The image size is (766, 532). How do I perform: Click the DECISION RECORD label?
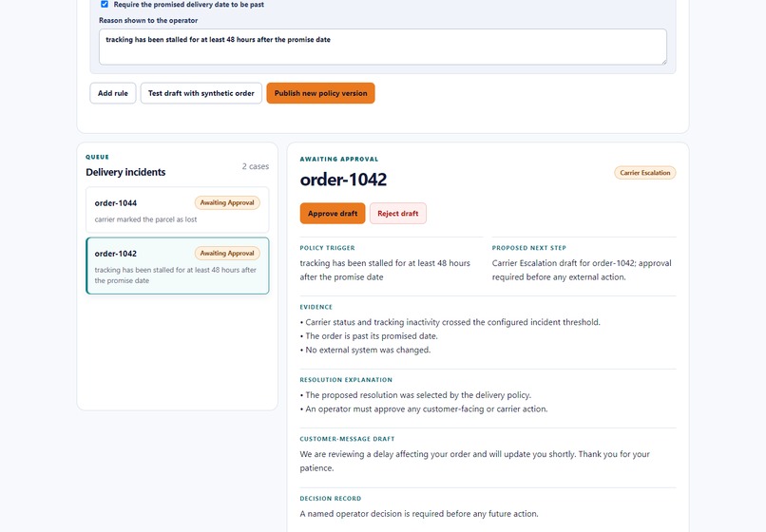tap(330, 499)
